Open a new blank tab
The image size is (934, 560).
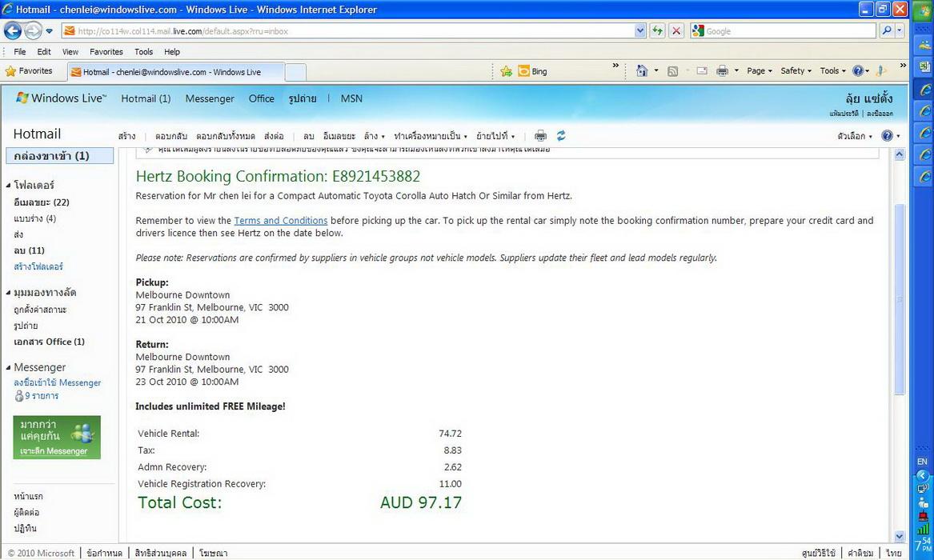coord(295,73)
